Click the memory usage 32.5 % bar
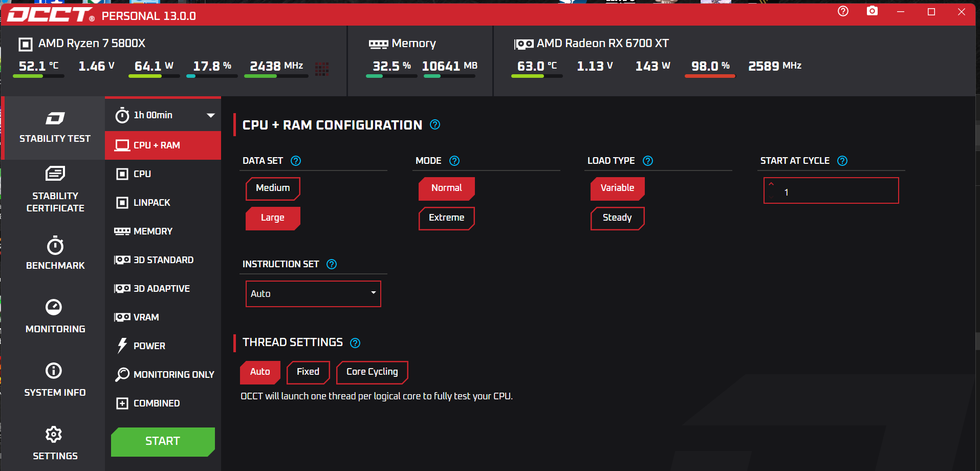 [x=391, y=76]
